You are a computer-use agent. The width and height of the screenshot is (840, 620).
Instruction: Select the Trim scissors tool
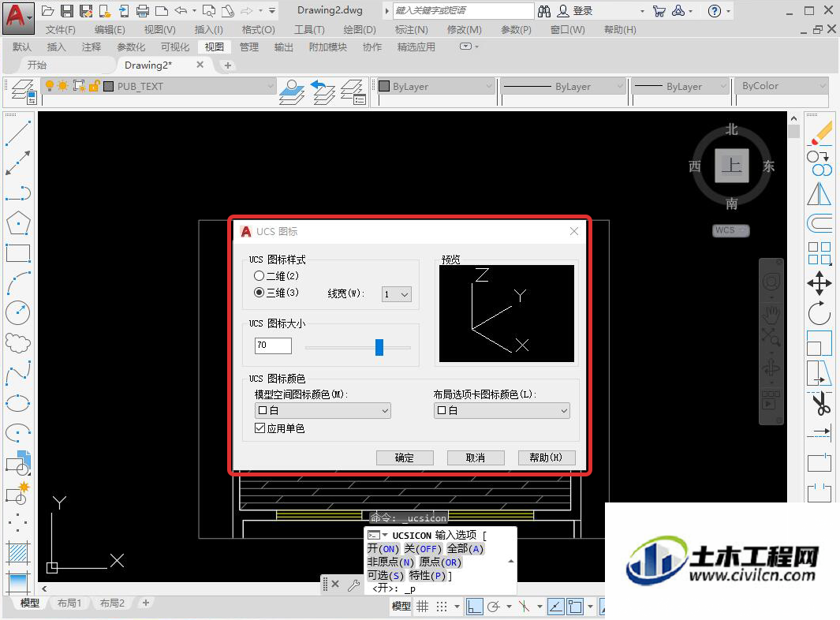pyautogui.click(x=819, y=403)
